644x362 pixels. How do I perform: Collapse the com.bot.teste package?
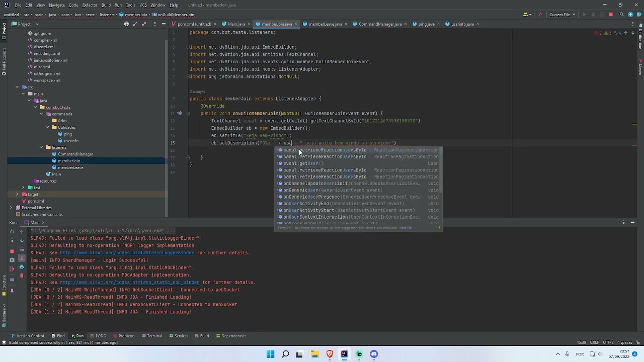(x=36, y=107)
